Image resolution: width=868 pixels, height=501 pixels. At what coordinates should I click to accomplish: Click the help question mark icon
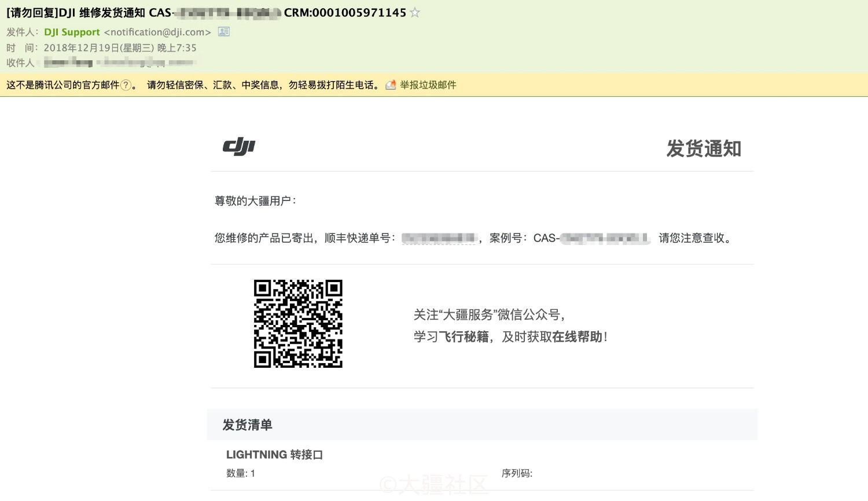pos(126,85)
